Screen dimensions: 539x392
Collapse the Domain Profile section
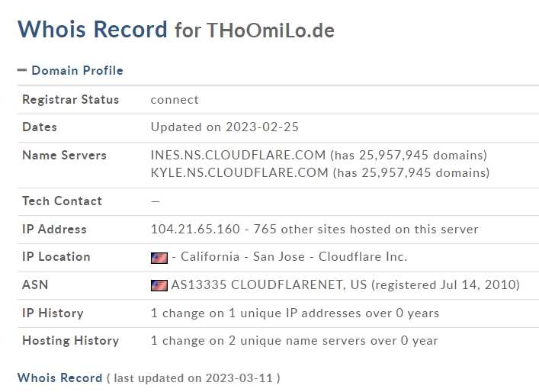click(69, 70)
